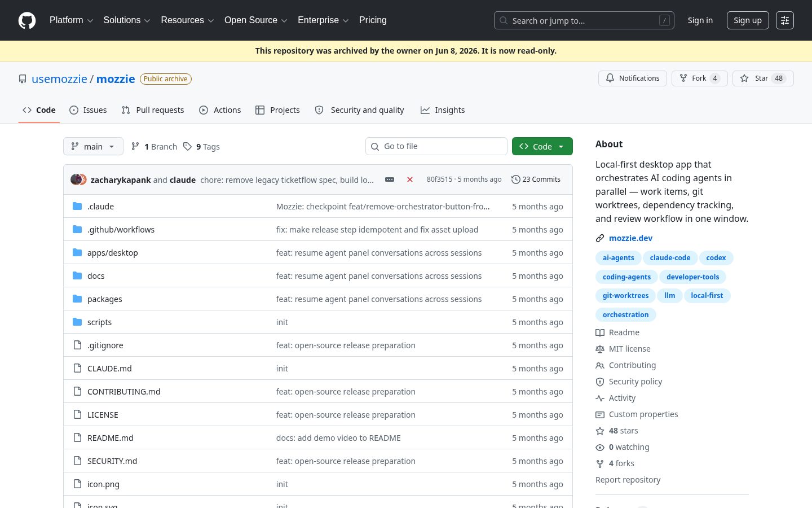
Task: Open the usemozzie owner link
Action: 59,79
